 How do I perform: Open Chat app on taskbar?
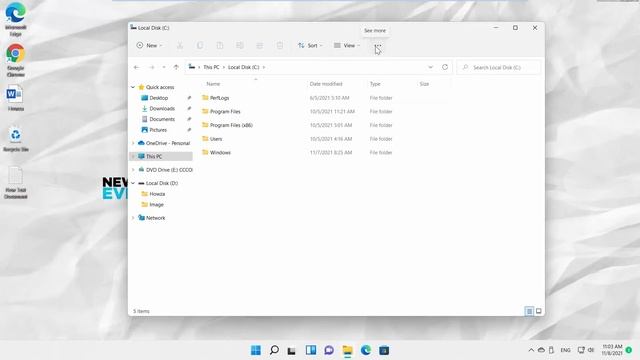pyautogui.click(x=329, y=350)
